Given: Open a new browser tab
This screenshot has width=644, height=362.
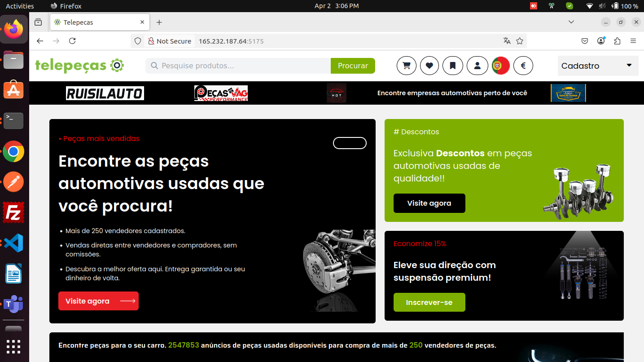Looking at the screenshot, I should (159, 22).
